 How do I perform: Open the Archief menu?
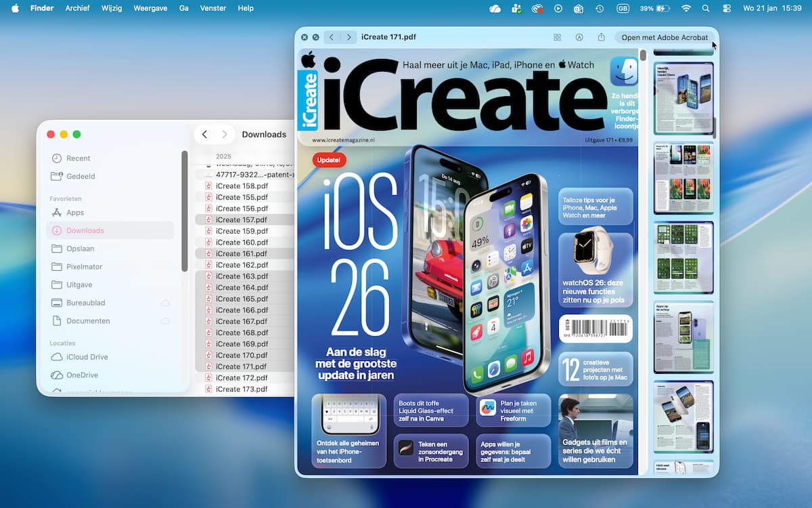77,9
